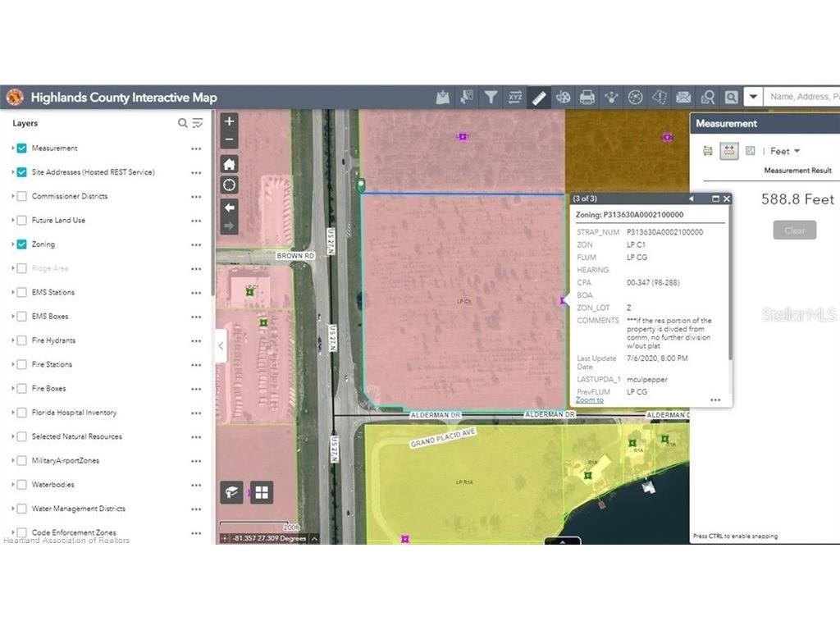
Task: Uncheck the Zoning layer checkbox
Action: (x=22, y=244)
